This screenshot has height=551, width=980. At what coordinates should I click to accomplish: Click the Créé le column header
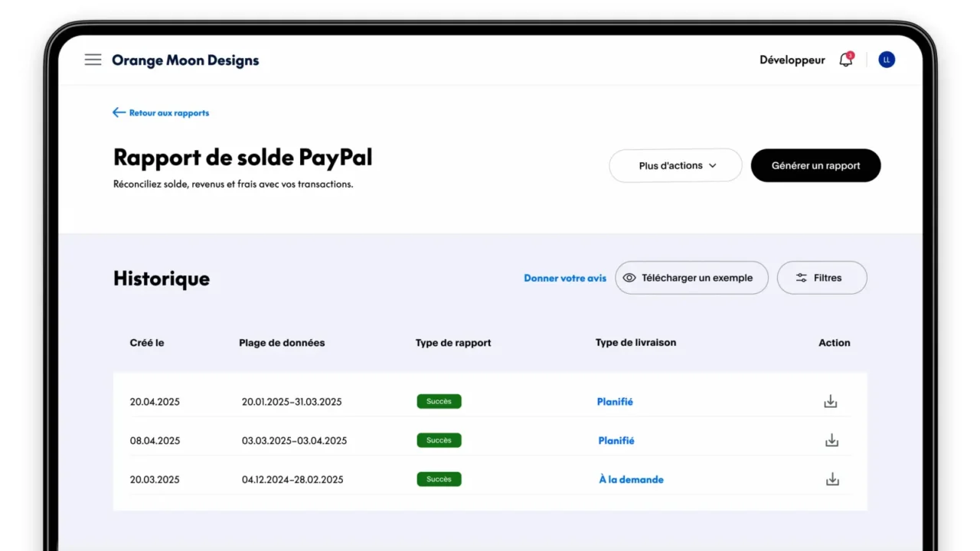[147, 343]
